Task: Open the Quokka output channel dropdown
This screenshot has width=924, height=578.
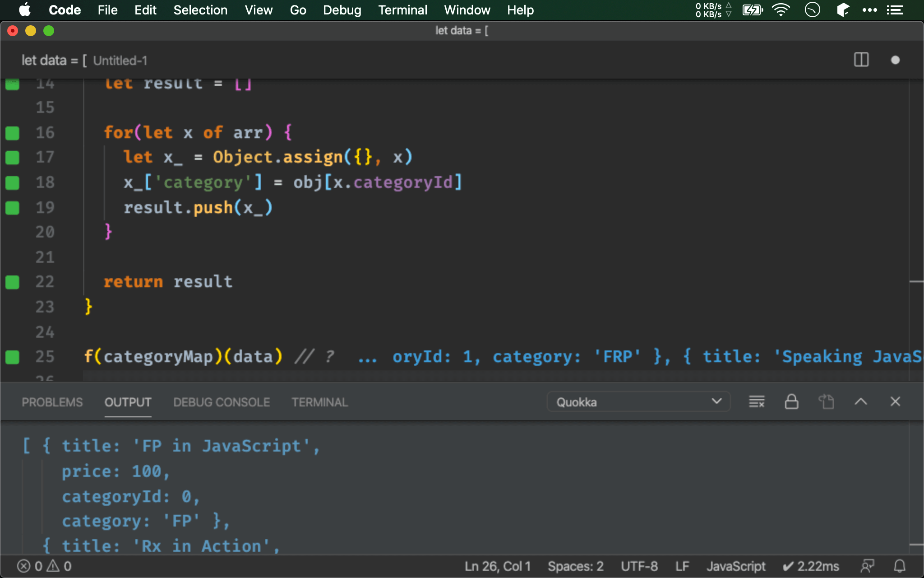Action: [x=638, y=401]
